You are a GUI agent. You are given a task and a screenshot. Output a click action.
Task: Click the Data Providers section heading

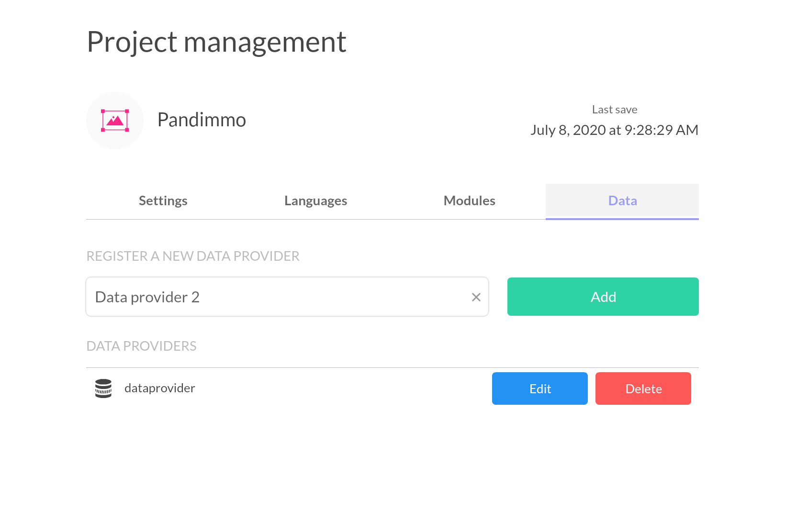(x=142, y=346)
